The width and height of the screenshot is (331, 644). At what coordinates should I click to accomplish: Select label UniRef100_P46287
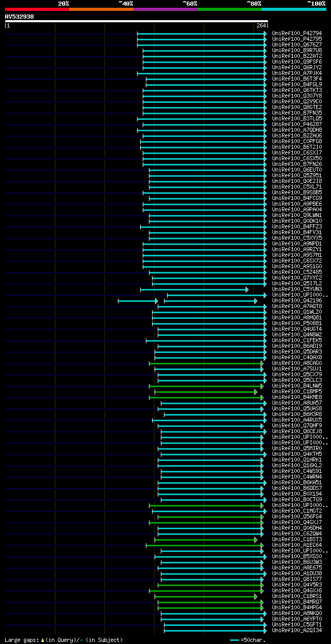point(297,125)
